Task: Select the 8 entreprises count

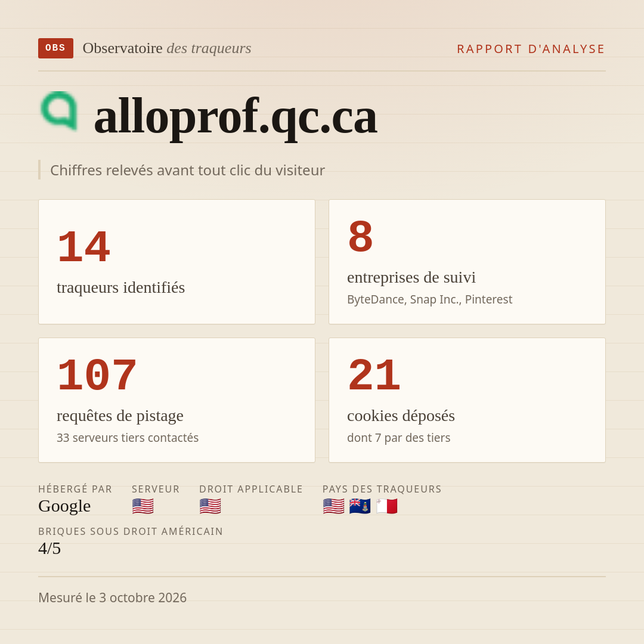Action: (x=361, y=237)
